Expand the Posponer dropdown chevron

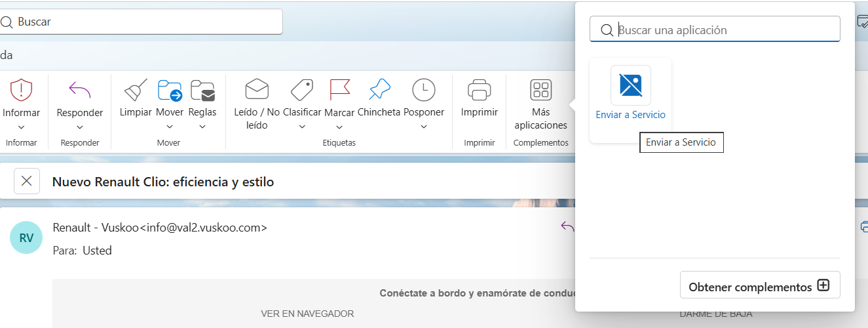click(424, 127)
